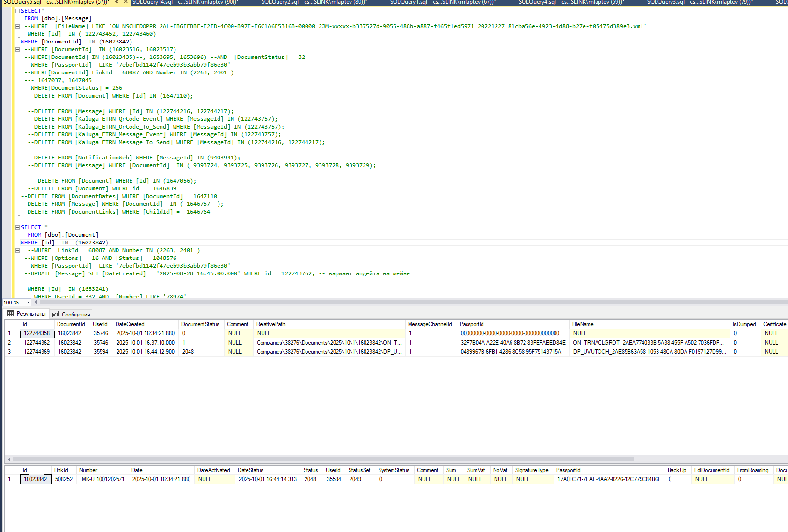
Task: Select UserId cell 35594 in Message results
Action: [101, 352]
